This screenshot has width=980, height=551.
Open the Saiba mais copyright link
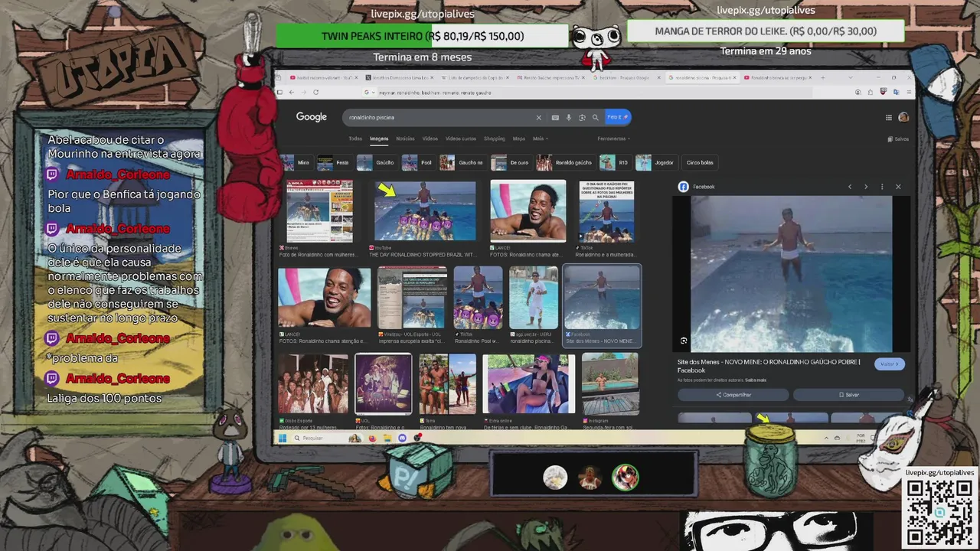[756, 380]
